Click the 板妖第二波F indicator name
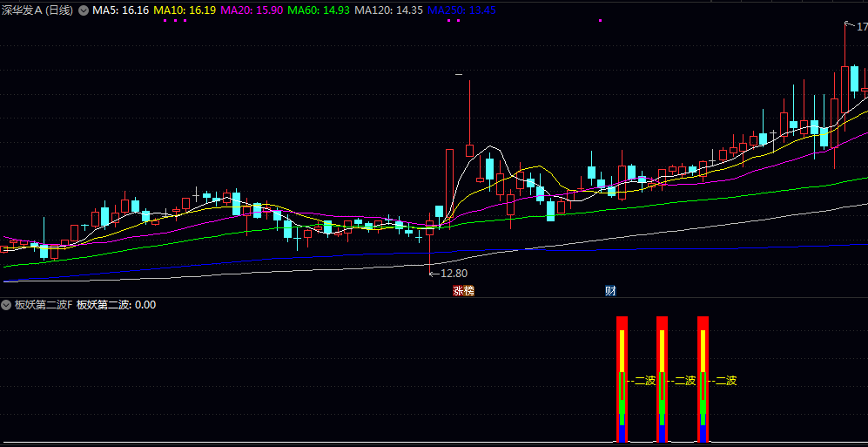This screenshot has height=447, width=868. tap(44, 305)
